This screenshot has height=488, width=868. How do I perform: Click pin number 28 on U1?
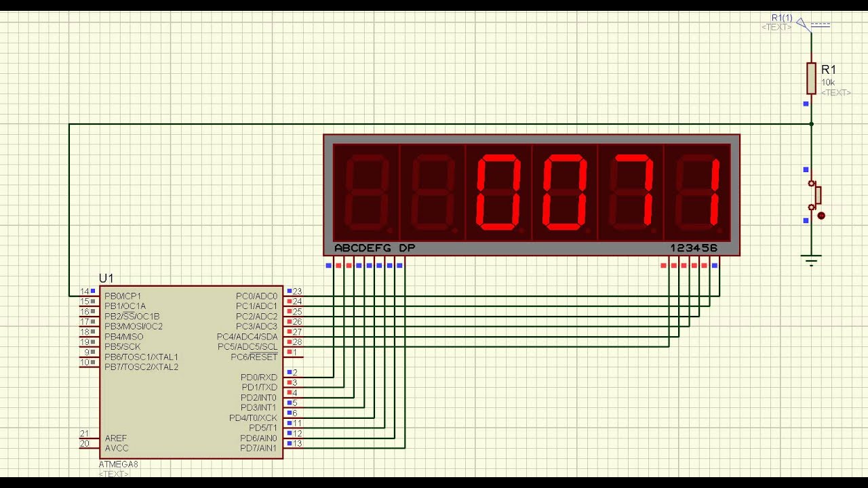click(x=297, y=342)
